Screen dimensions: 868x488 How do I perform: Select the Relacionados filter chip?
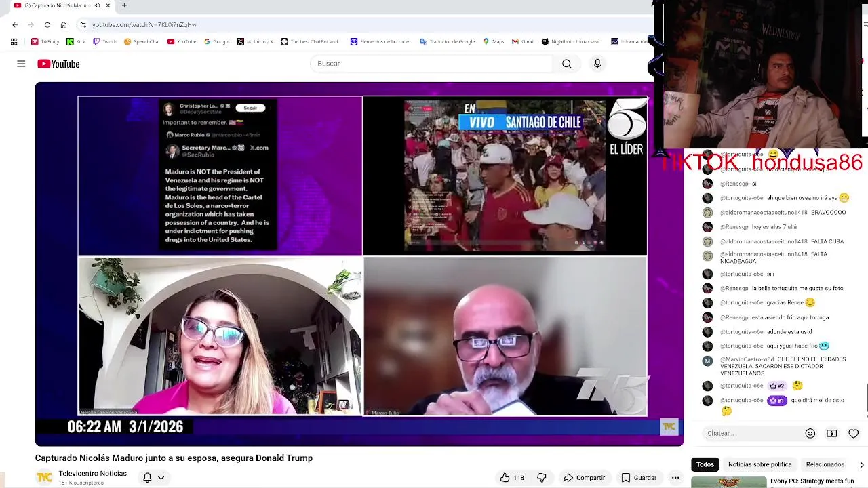coord(825,464)
